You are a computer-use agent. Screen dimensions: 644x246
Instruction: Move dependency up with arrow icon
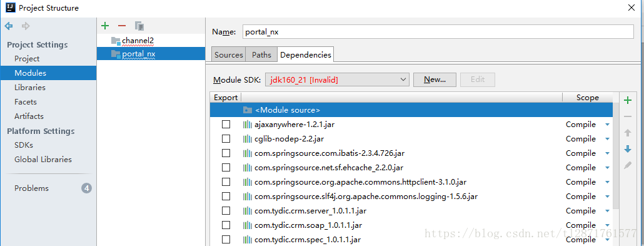coord(628,133)
